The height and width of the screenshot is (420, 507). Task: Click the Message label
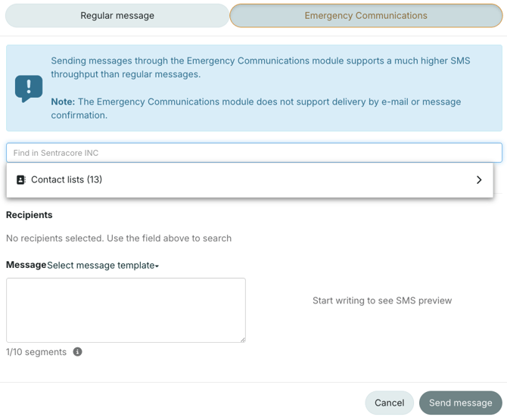(26, 265)
